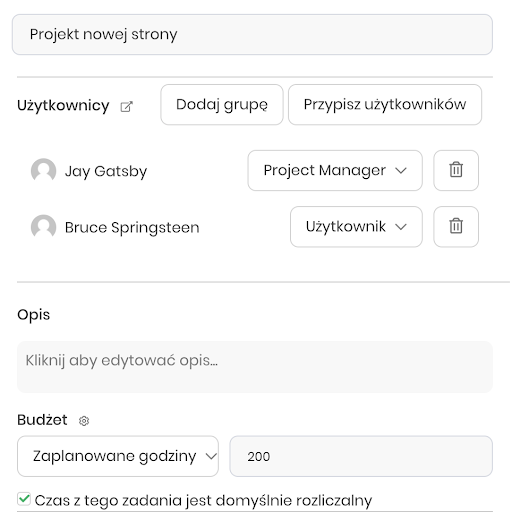Click the Bruce Springsteen user name
The image size is (512, 512).
pos(132,228)
